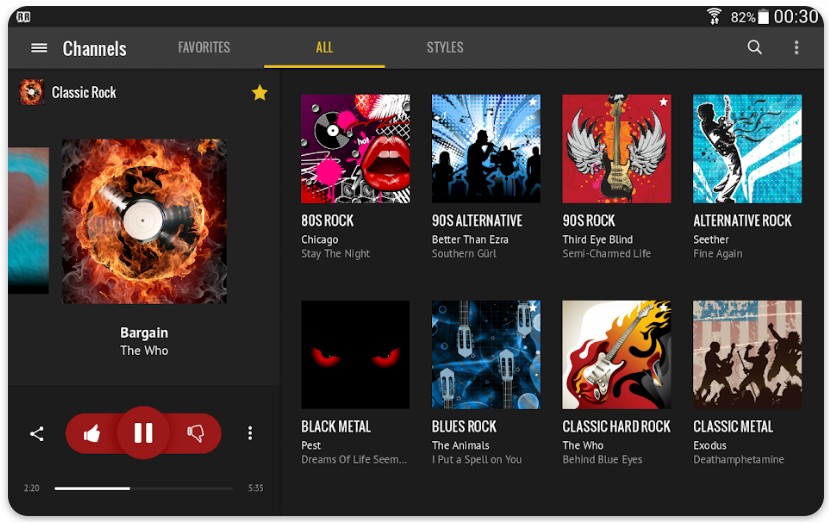Click the Wi-Fi status icon
The width and height of the screenshot is (829, 524).
pos(714,16)
